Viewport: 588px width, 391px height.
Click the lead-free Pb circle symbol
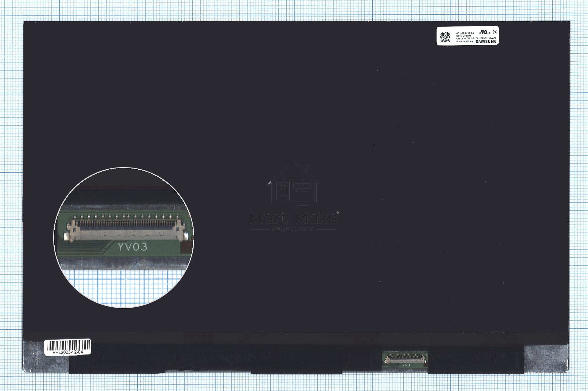(495, 32)
